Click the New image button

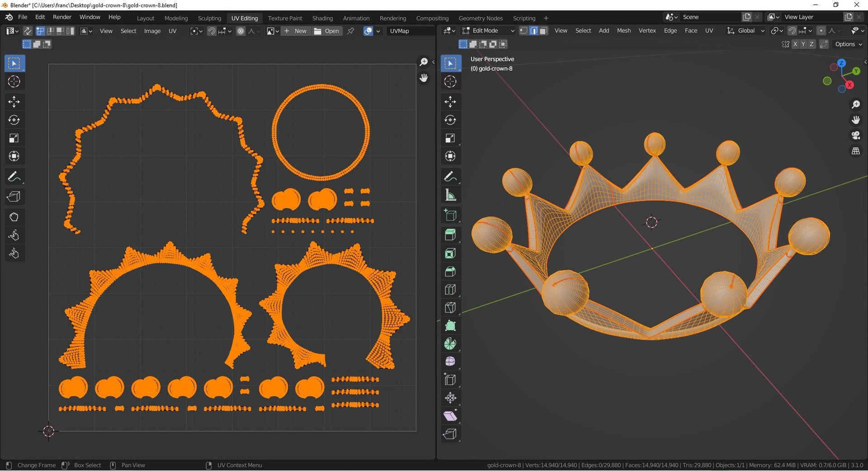coord(296,31)
